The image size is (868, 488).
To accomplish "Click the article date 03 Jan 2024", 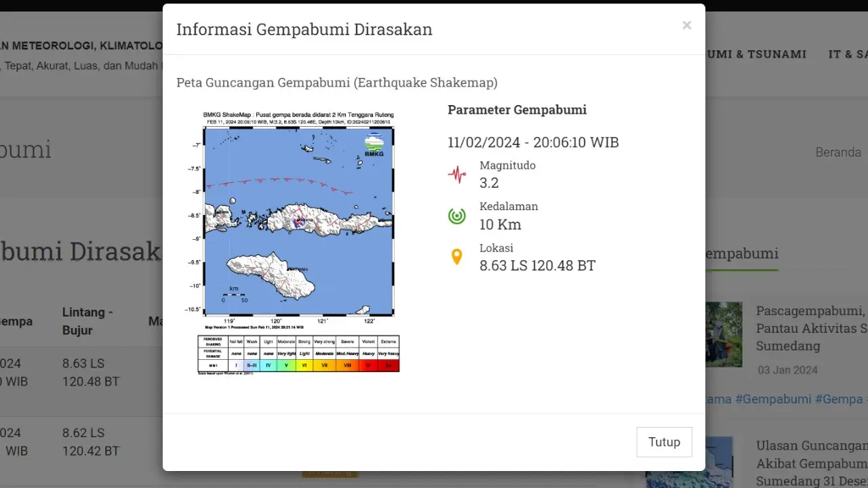I will pos(787,370).
